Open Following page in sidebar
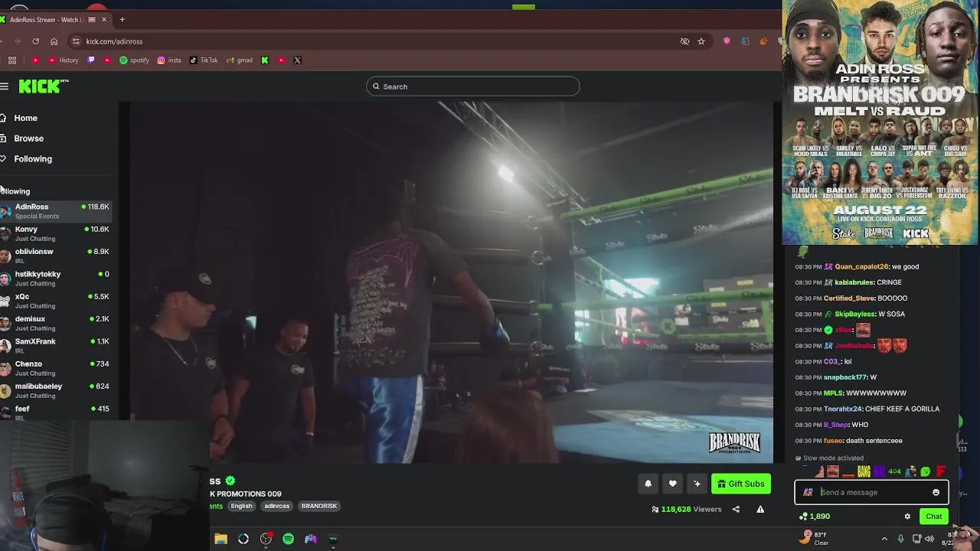Image resolution: width=980 pixels, height=551 pixels. pyautogui.click(x=32, y=158)
